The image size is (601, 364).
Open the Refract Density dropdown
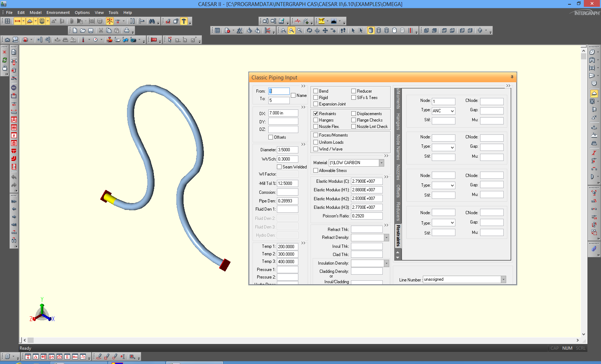point(386,238)
